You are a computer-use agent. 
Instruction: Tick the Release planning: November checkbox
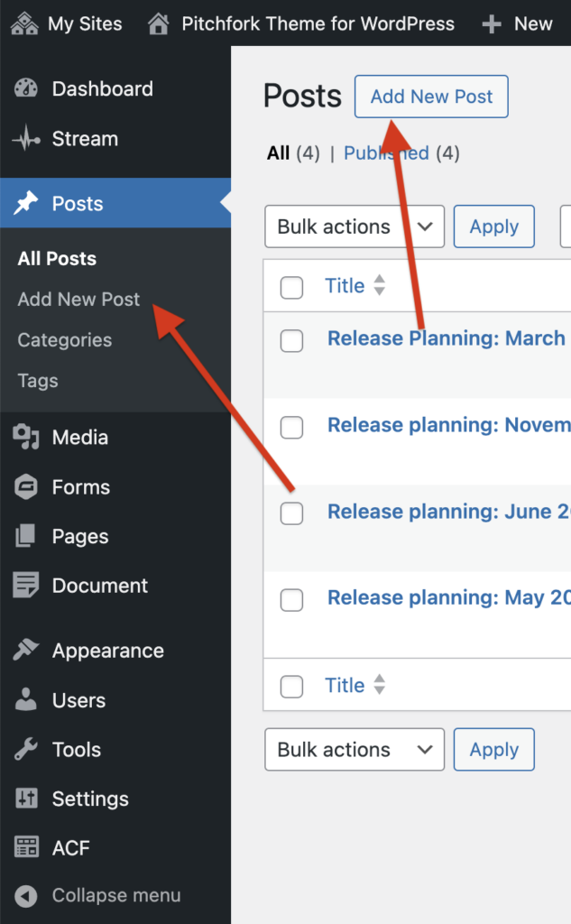[x=291, y=427]
